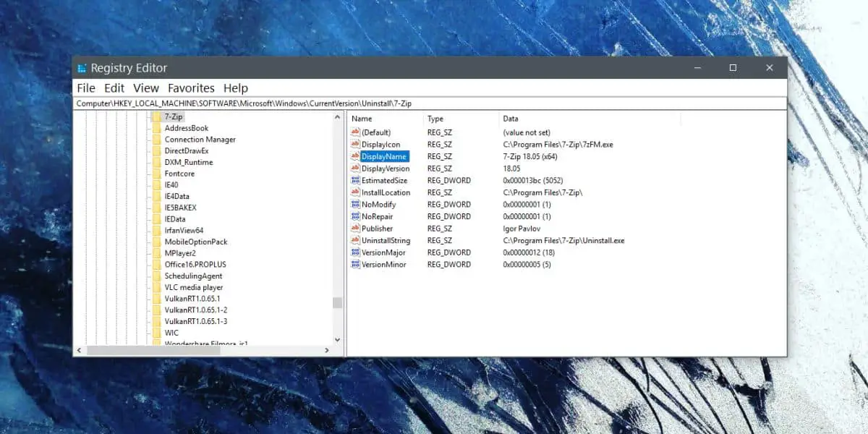Select the InstallLocation value string icon
The width and height of the screenshot is (868, 434).
[355, 192]
